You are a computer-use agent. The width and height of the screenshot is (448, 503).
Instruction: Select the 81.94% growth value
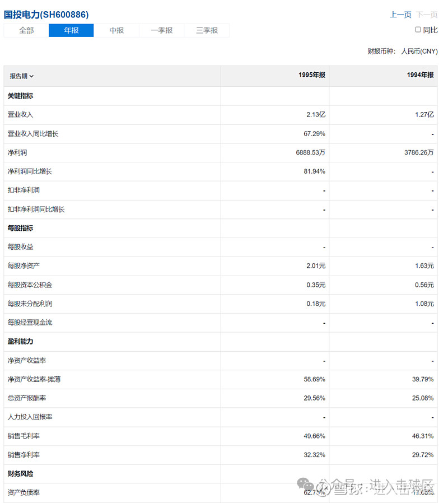pos(314,171)
